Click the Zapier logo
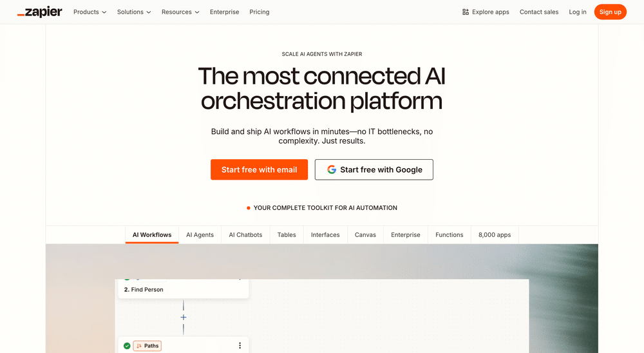 (40, 12)
